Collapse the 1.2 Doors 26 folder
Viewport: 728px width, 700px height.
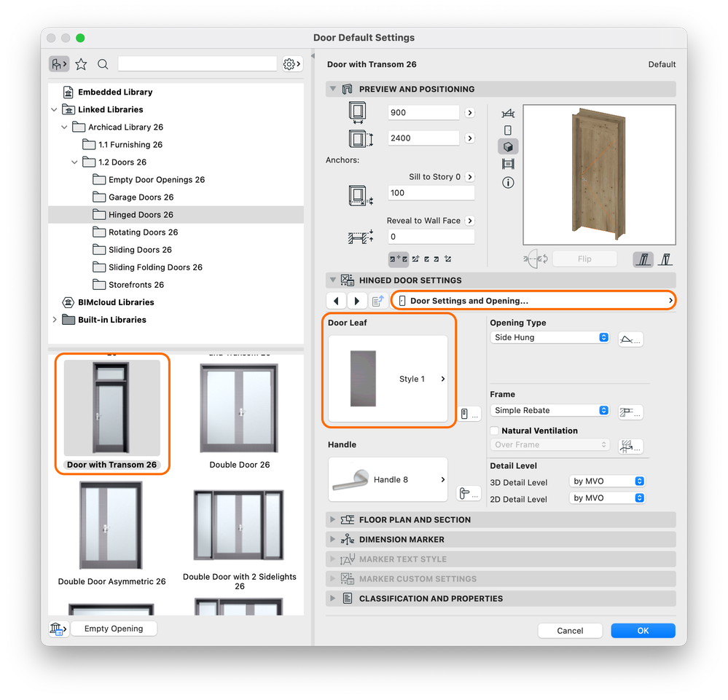[x=75, y=162]
